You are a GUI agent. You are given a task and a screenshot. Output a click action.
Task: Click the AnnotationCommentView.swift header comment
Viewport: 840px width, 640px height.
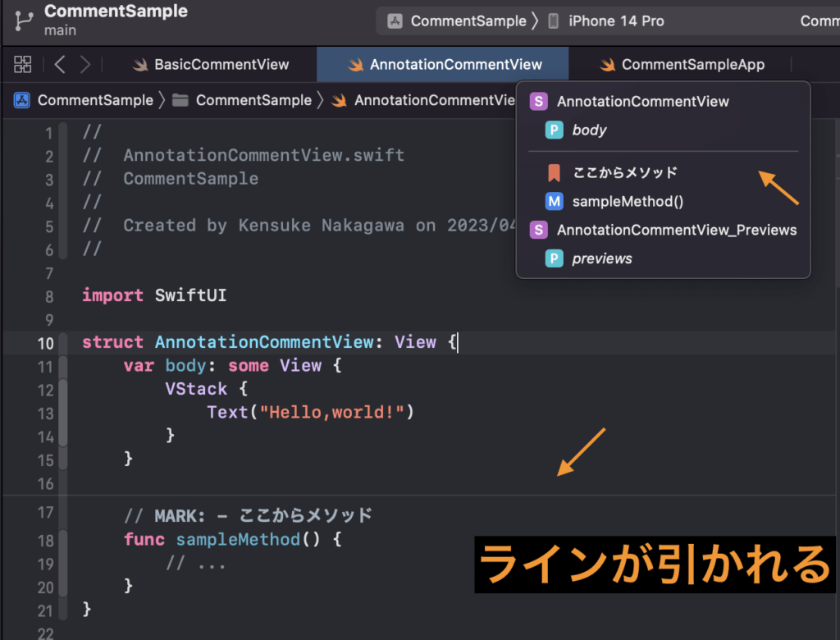tap(263, 155)
